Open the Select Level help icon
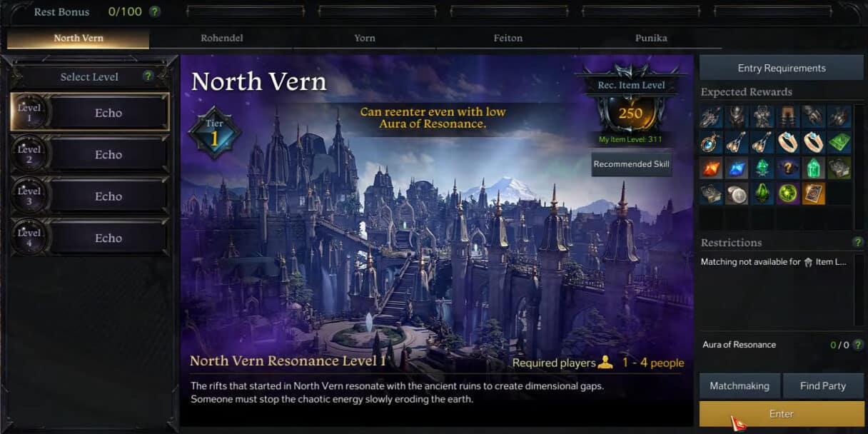Viewport: 868px width, 434px height. (148, 76)
